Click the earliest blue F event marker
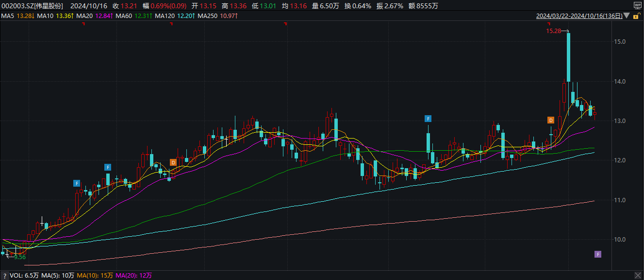The width and height of the screenshot is (644, 280). (77, 183)
